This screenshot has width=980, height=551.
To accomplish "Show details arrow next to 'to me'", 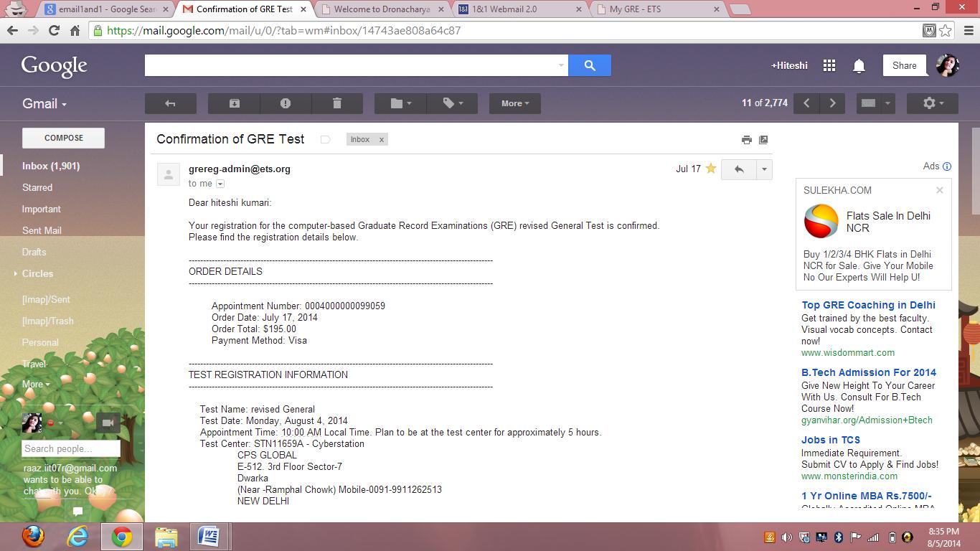I will (220, 184).
